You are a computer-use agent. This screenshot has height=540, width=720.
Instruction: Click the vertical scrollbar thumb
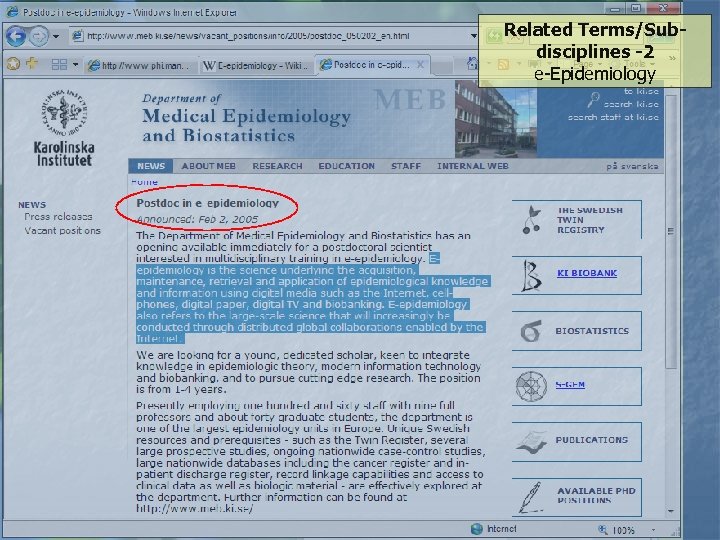tap(671, 231)
